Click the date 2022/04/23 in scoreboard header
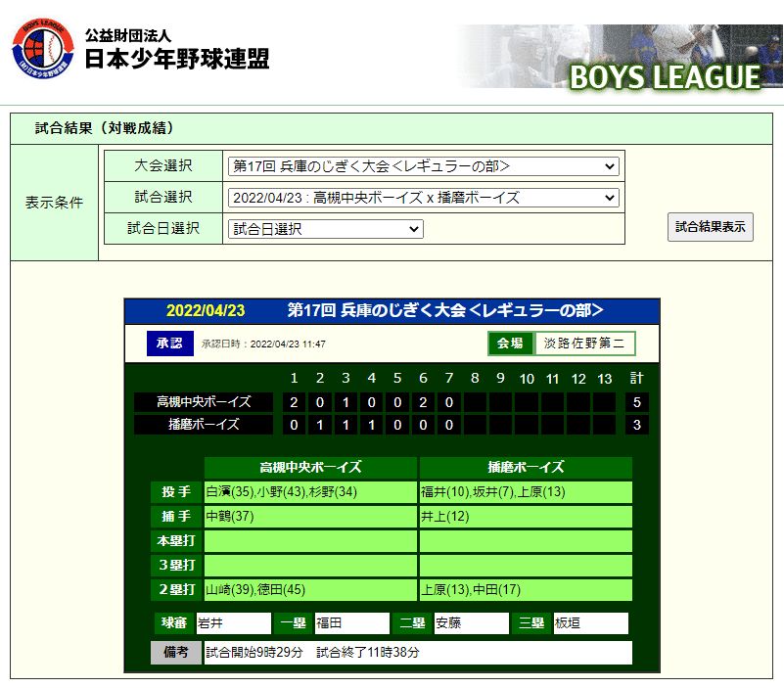Viewport: 784px width, 688px height. pos(206,310)
